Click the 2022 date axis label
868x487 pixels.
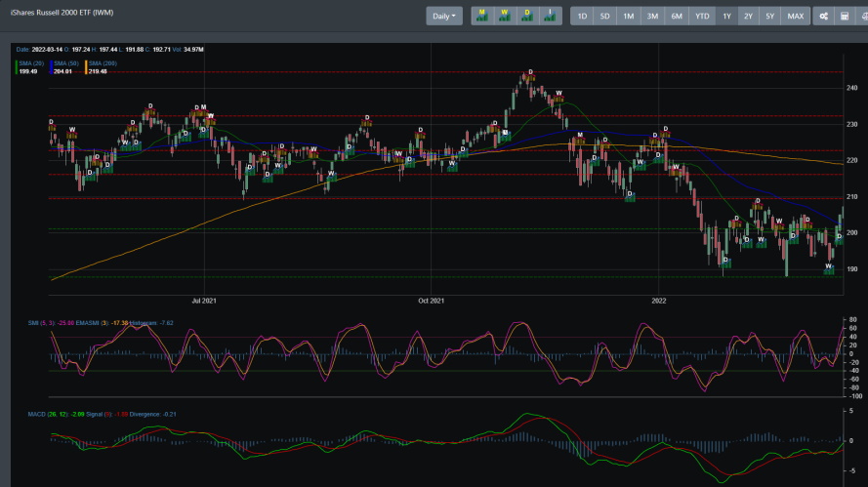(659, 301)
